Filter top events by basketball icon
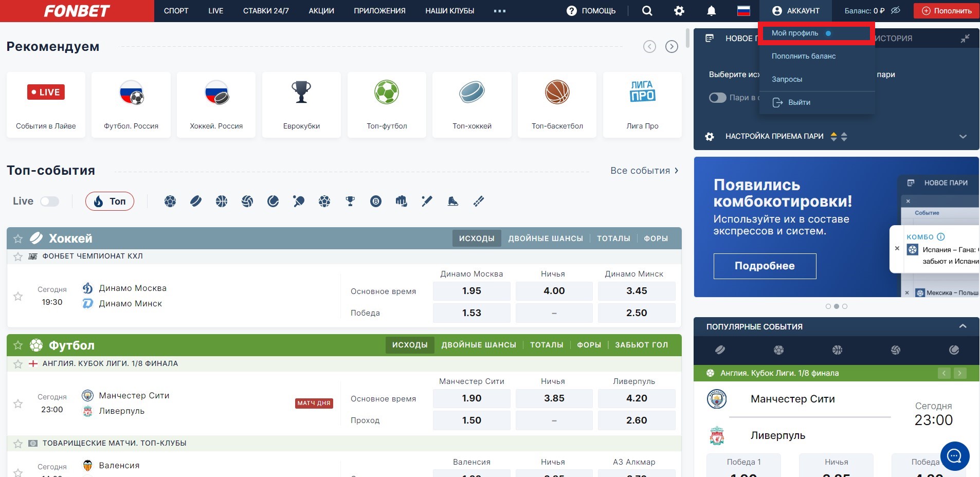 tap(222, 201)
